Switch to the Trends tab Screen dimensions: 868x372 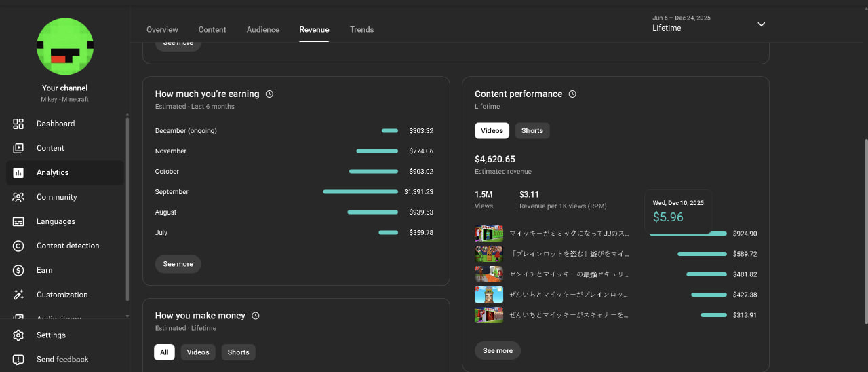click(361, 30)
